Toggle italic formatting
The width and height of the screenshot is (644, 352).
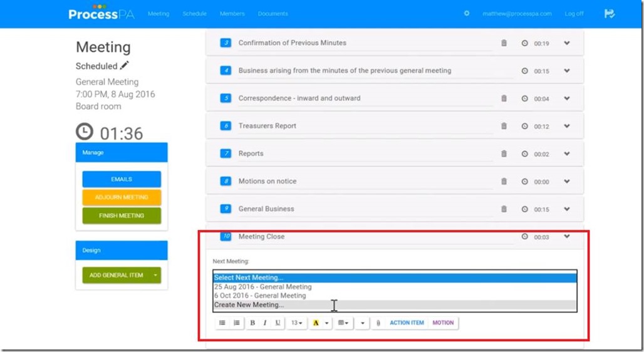[x=265, y=323]
